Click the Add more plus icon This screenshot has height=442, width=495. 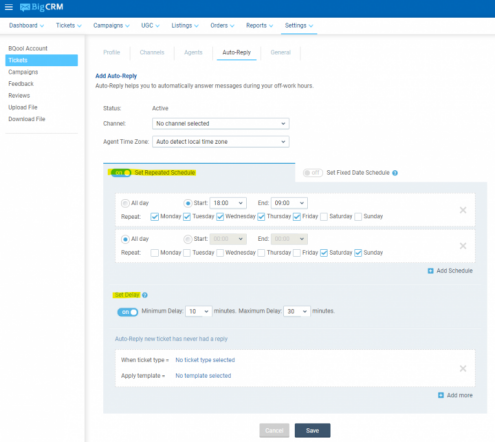click(441, 395)
